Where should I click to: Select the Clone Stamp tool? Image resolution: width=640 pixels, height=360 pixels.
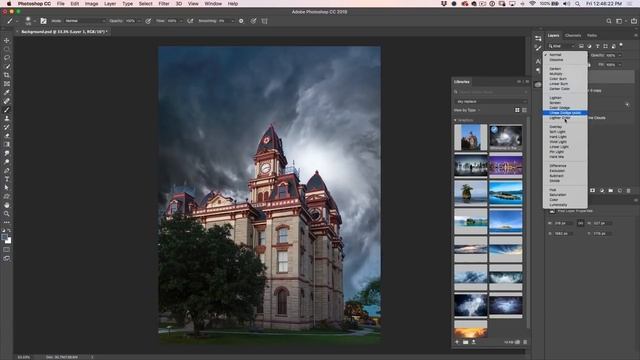click(7, 118)
